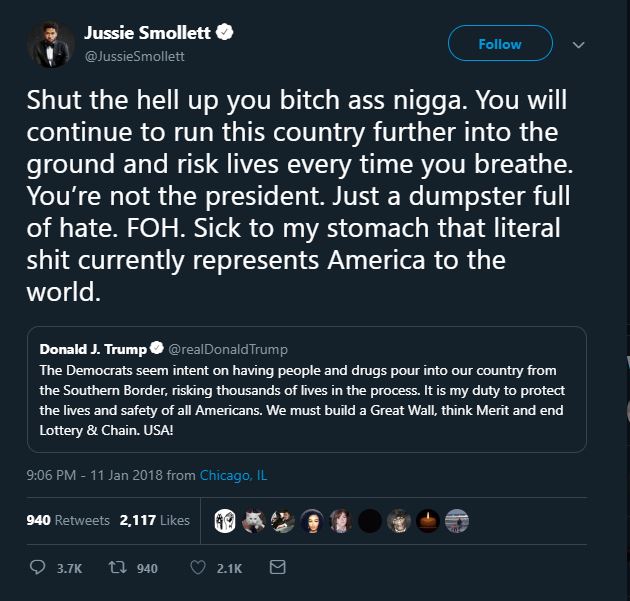
Task: Click Donald J. Trump's verified badge
Action: (x=156, y=349)
